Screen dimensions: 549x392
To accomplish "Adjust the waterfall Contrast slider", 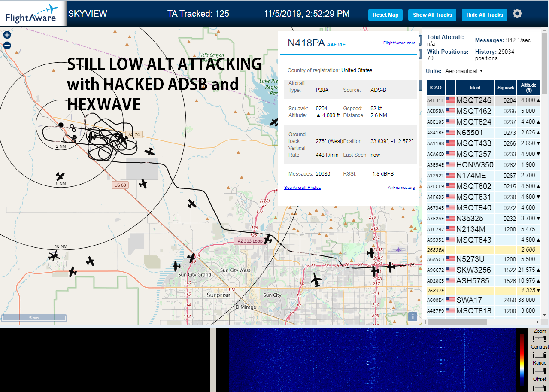I will click(539, 355).
